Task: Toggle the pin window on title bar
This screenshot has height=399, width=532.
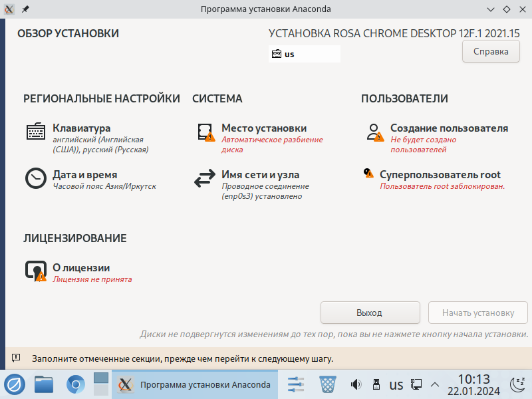Action: pos(25,9)
